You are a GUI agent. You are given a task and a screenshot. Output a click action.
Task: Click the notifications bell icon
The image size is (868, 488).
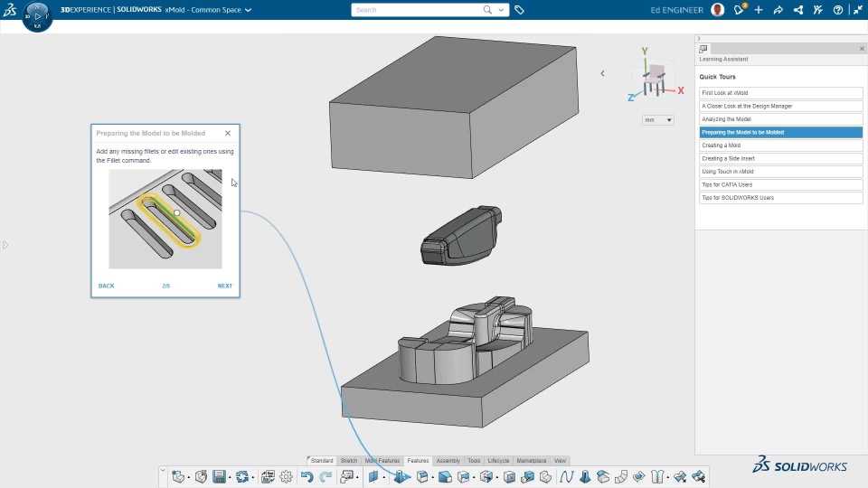pos(739,9)
